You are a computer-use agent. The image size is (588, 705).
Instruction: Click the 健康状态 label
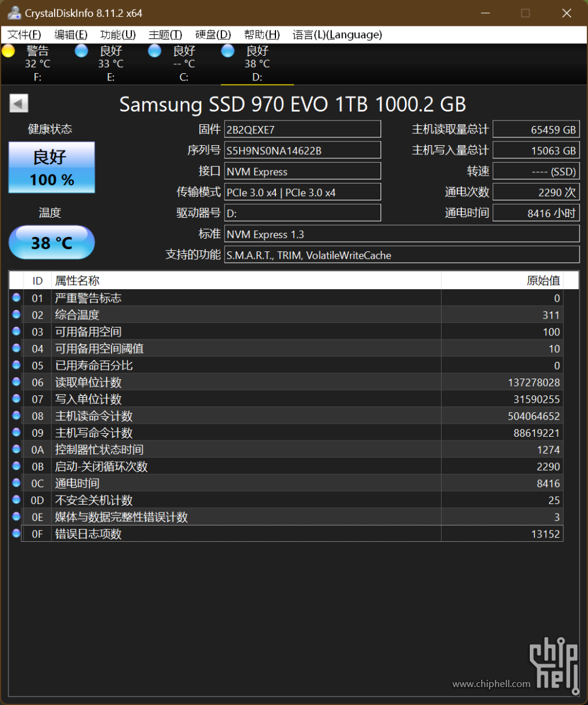click(50, 130)
